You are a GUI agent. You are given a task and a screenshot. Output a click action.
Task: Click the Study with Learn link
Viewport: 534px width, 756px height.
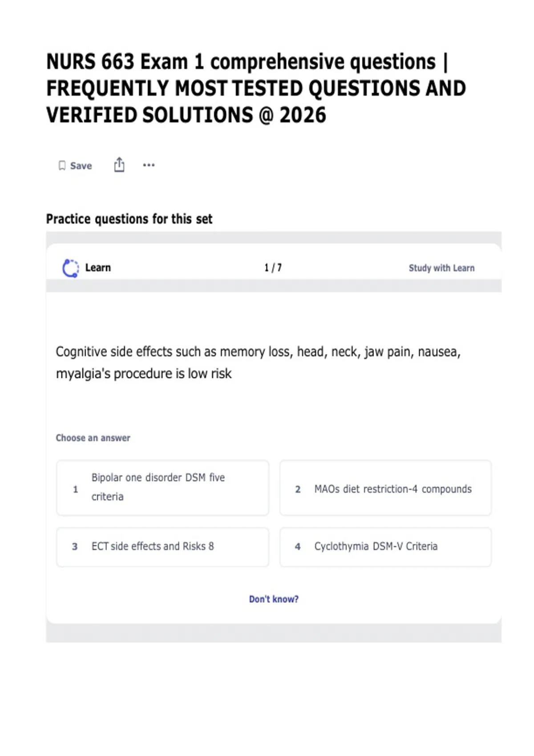tap(441, 268)
